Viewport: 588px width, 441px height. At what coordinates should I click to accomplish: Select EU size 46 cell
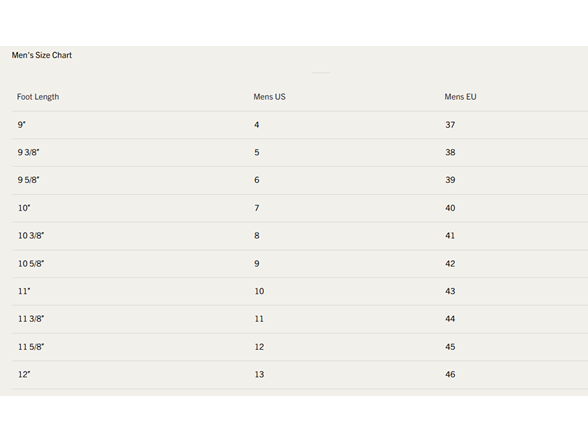(450, 374)
